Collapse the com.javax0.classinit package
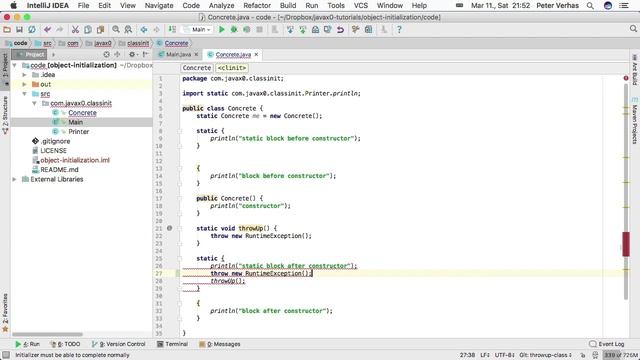Screen dimensions: 640x360 [34, 103]
